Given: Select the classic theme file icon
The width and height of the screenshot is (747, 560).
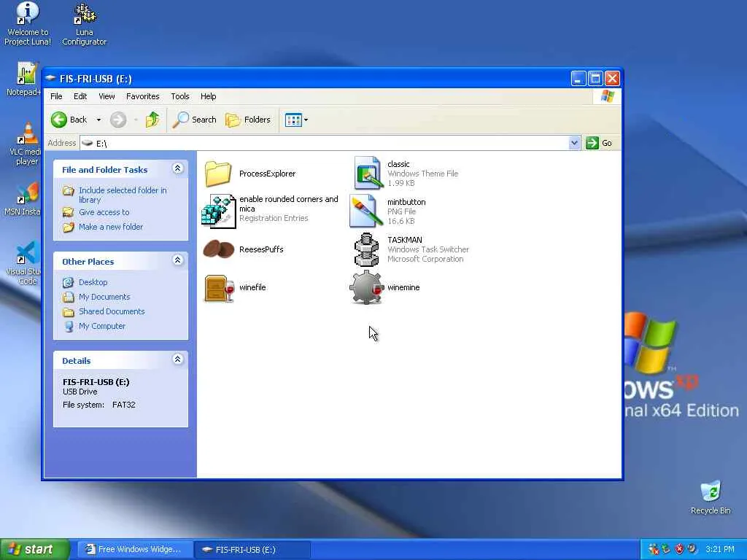Looking at the screenshot, I should pyautogui.click(x=368, y=173).
